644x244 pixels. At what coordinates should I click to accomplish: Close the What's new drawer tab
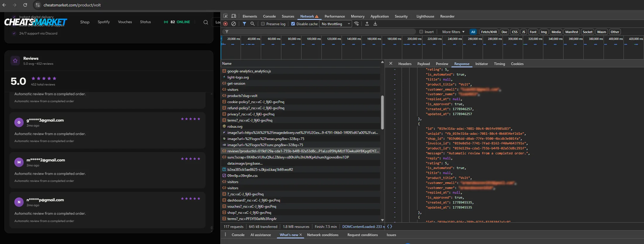click(x=301, y=235)
